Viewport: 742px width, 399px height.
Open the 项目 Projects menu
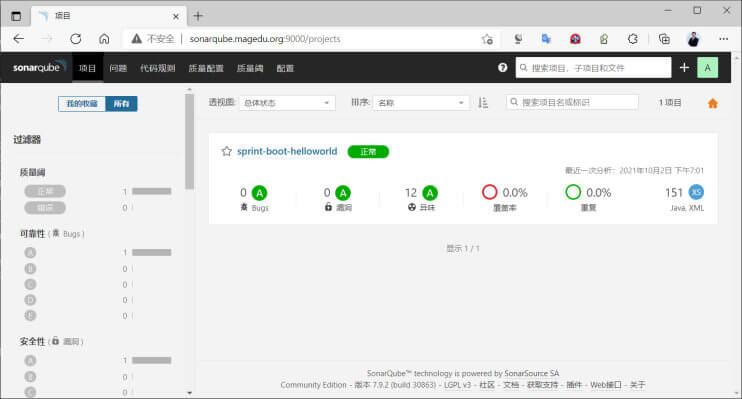(x=88, y=68)
